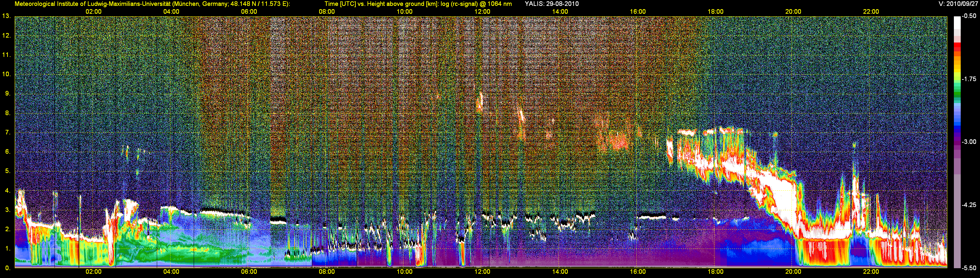Screen dimensions: 980x278
Task: Click the '9.' height axis label
Action: 8,93
